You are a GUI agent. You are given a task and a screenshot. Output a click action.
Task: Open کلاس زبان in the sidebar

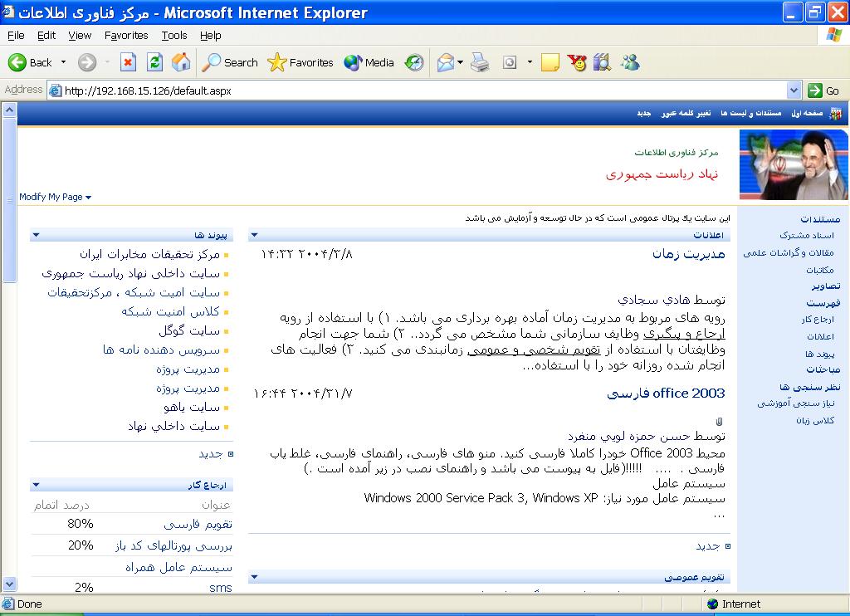pos(815,420)
